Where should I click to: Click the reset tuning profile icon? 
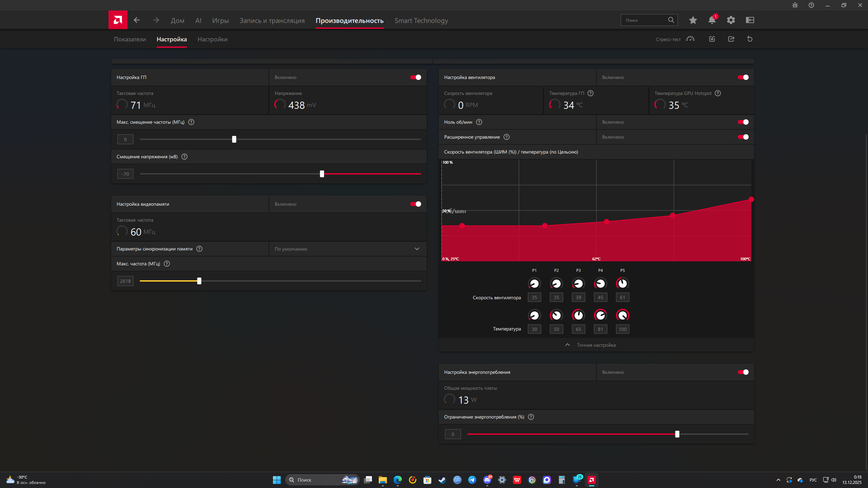750,39
